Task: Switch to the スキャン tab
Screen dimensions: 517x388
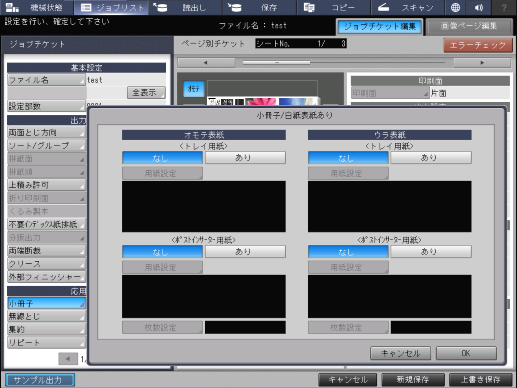Action: click(x=408, y=7)
